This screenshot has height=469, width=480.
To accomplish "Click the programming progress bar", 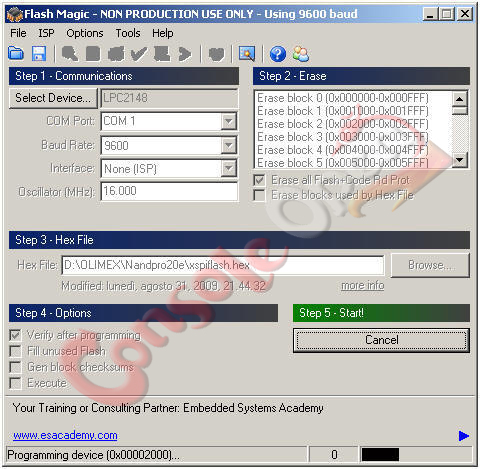I will tap(416, 455).
